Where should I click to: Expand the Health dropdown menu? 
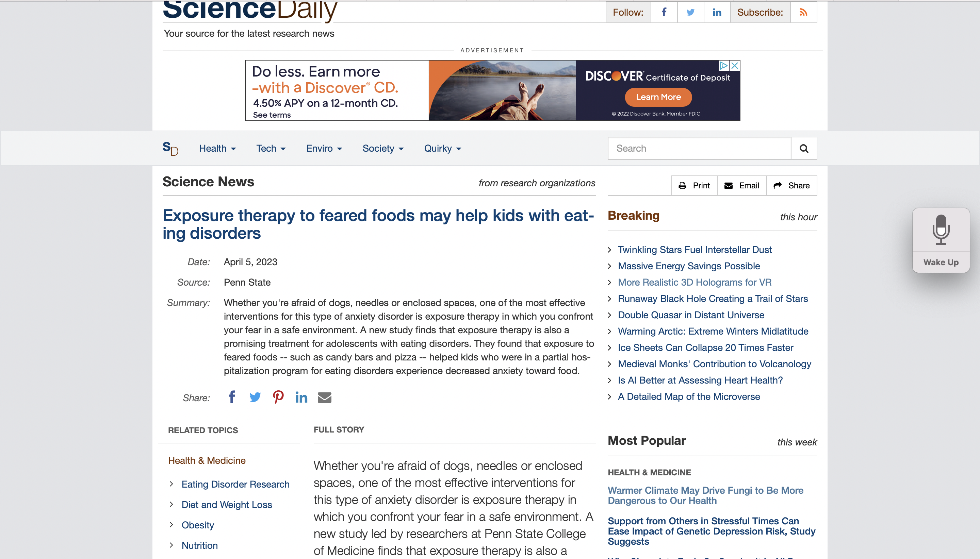pyautogui.click(x=217, y=148)
